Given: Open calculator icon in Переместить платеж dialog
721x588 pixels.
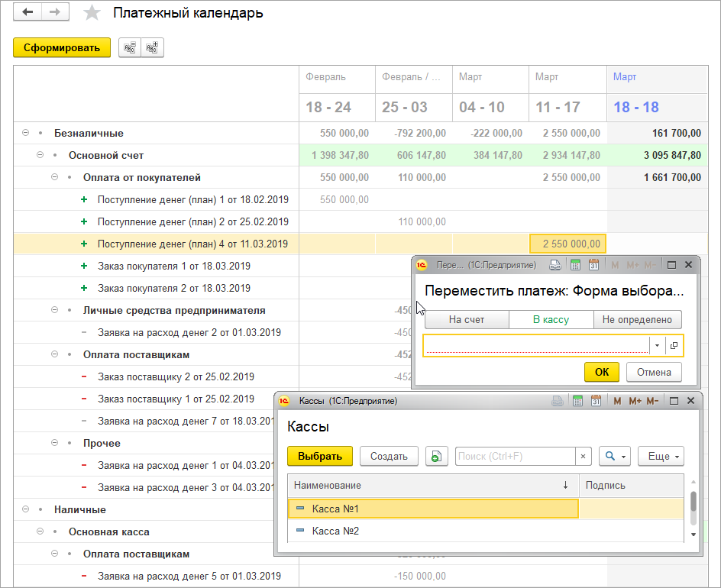Looking at the screenshot, I should click(x=575, y=265).
